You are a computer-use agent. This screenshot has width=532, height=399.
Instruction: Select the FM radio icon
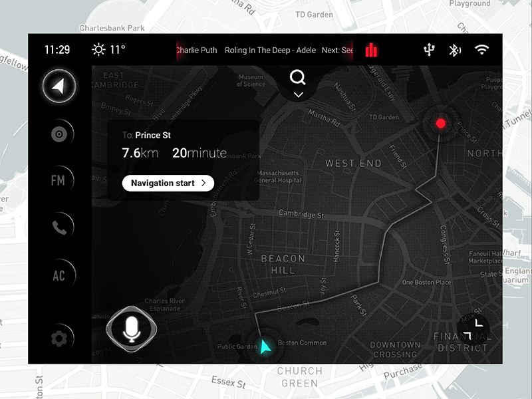[59, 179]
